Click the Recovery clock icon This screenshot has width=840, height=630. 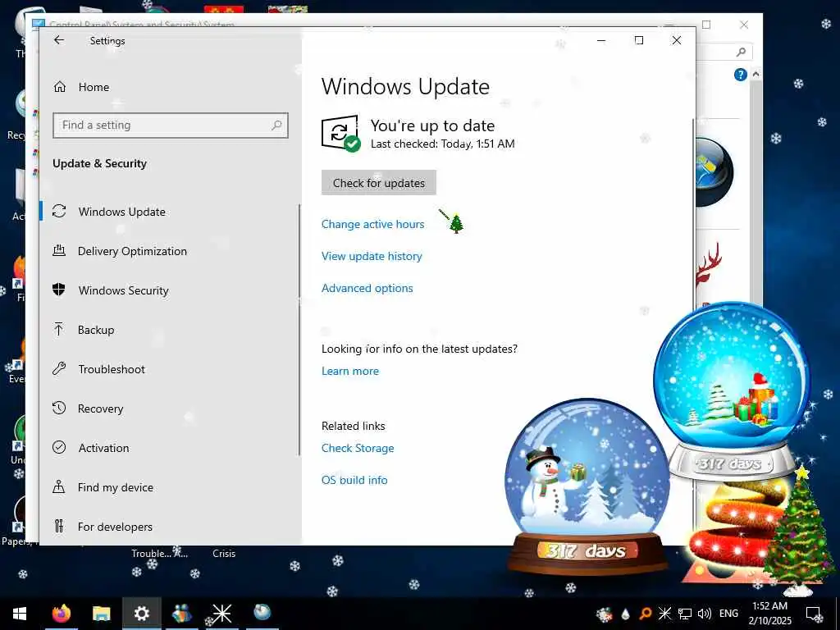[59, 409]
